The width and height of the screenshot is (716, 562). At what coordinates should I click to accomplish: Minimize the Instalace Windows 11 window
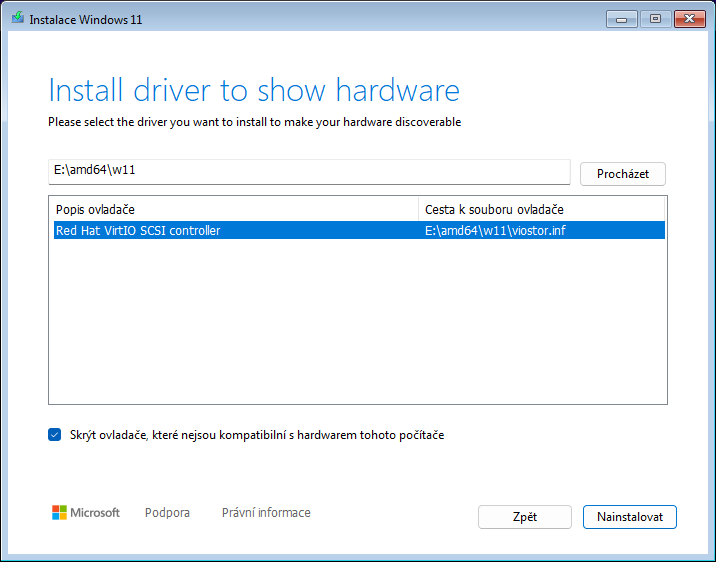pos(621,19)
